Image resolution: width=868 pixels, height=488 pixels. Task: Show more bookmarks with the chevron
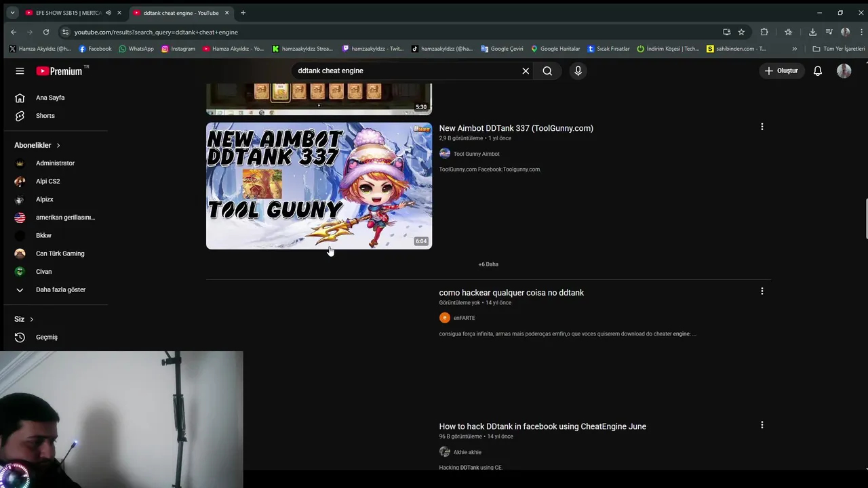pyautogui.click(x=795, y=49)
